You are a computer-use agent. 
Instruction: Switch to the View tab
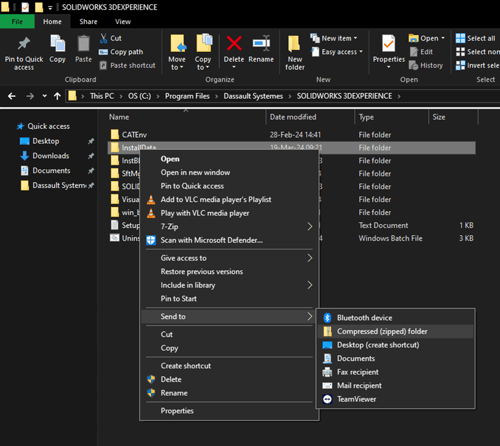click(x=123, y=22)
